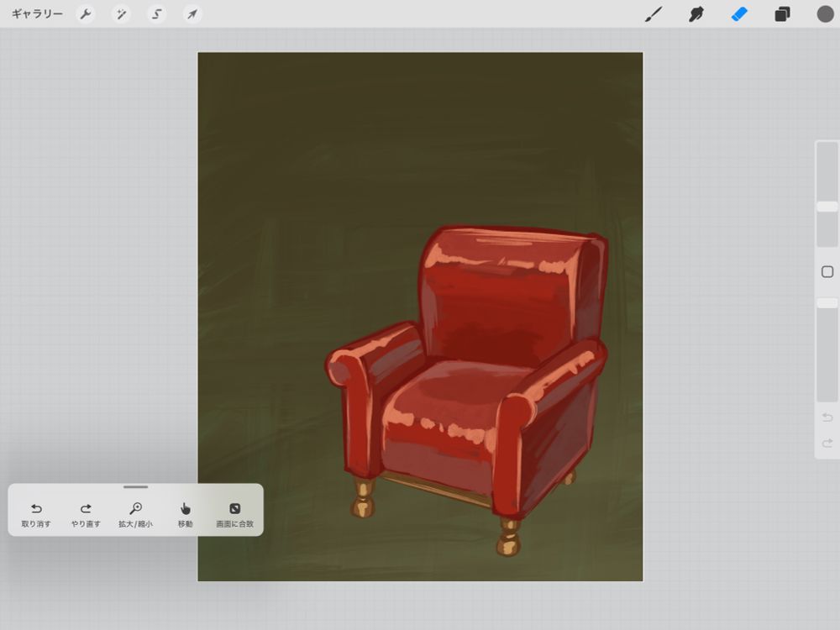This screenshot has width=840, height=630.
Task: Tap 取り消す undo in the quick menu
Action: pyautogui.click(x=36, y=515)
